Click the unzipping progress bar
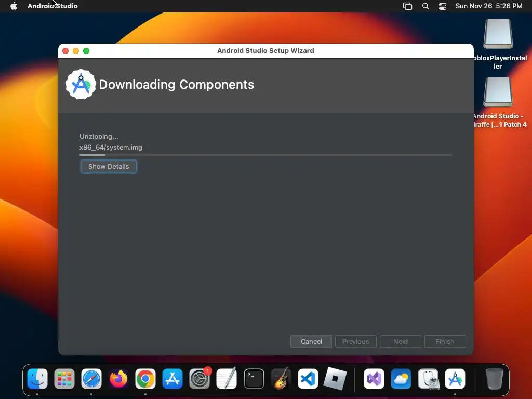The image size is (532, 399). pos(265,155)
